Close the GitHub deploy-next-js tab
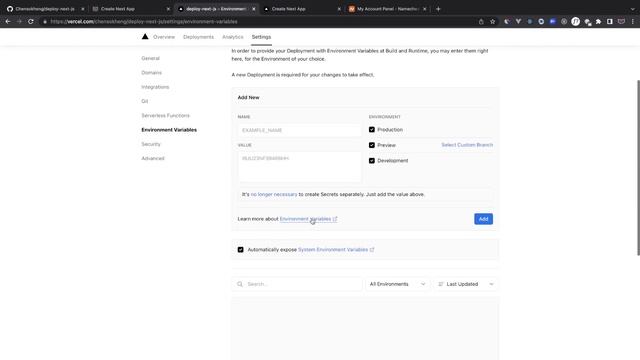The width and height of the screenshot is (640, 360). [x=82, y=9]
